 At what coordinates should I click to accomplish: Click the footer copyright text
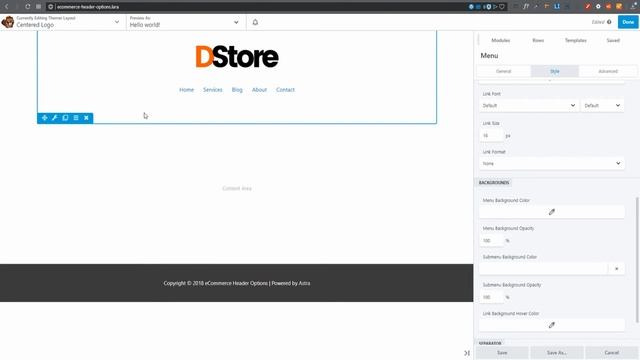[x=237, y=283]
